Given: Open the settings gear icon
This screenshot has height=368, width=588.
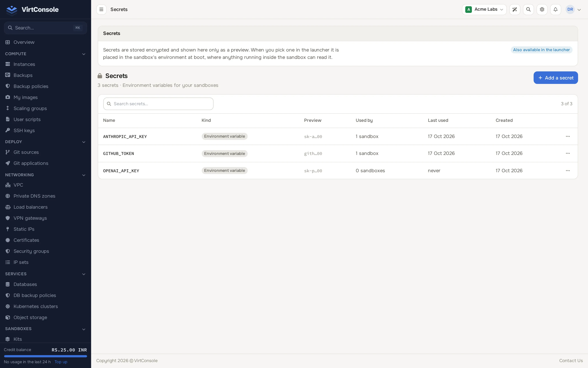Looking at the screenshot, I should (542, 10).
